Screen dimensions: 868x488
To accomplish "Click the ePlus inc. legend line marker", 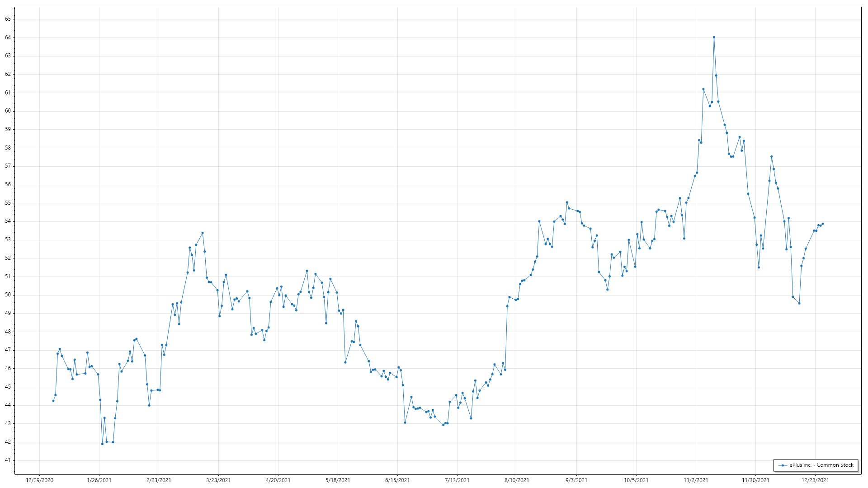I will coord(783,465).
